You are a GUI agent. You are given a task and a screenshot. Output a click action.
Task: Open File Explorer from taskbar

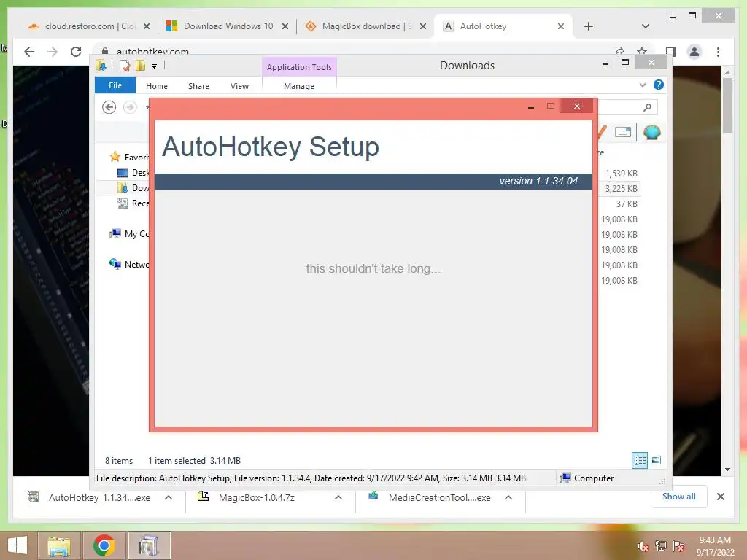point(59,545)
